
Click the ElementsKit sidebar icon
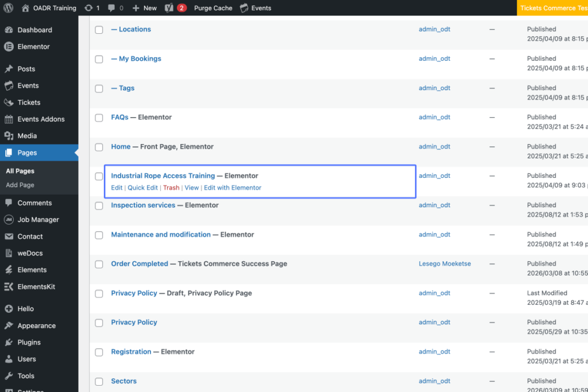pos(9,287)
